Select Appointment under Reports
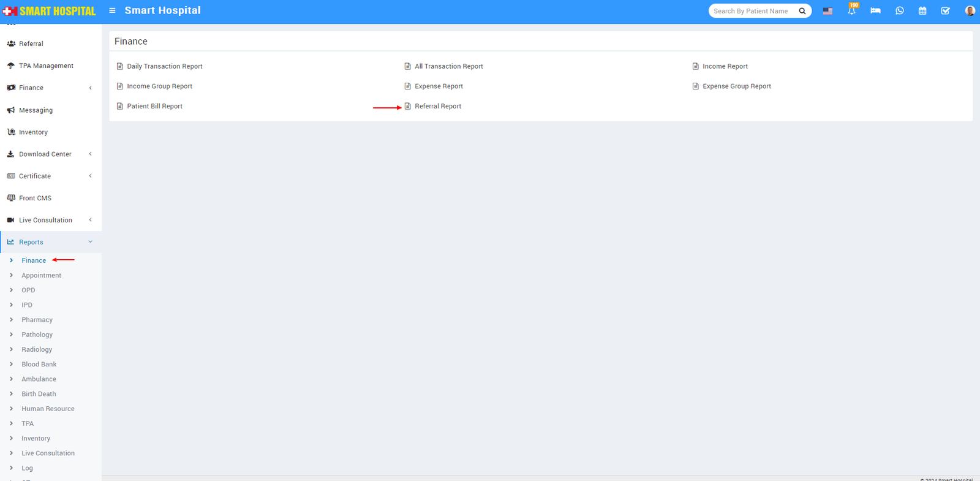The width and height of the screenshot is (980, 481). point(41,275)
